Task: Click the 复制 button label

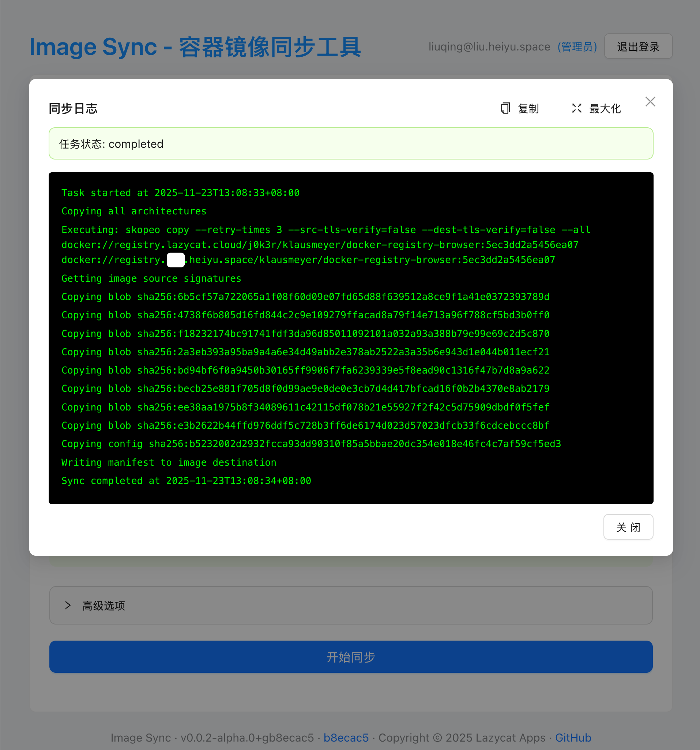Action: pyautogui.click(x=528, y=109)
